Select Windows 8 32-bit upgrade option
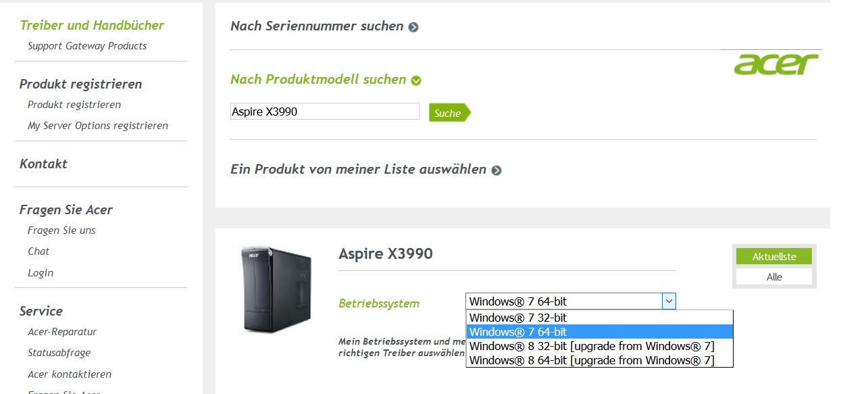 599,346
